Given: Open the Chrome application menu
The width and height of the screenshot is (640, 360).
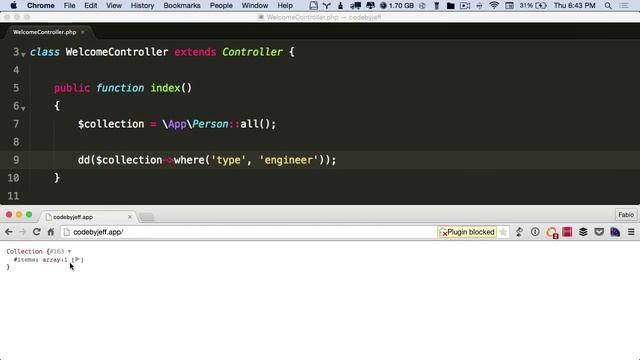Looking at the screenshot, I should [40, 6].
